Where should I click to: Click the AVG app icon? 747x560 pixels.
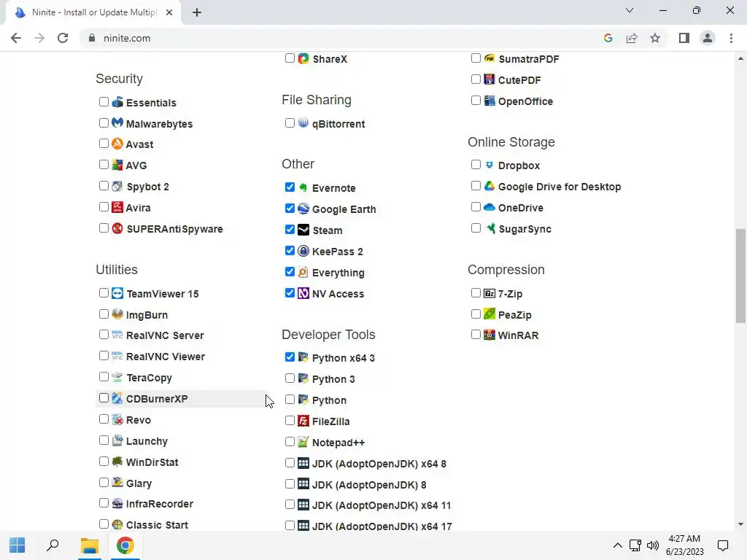[117, 165]
